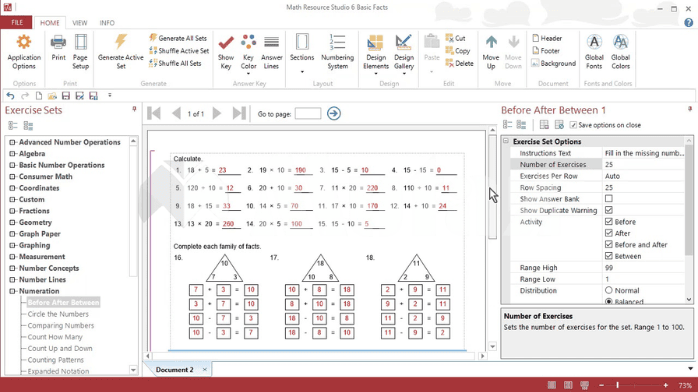Click the Go to page input field
Image resolution: width=698 pixels, height=392 pixels.
click(308, 113)
